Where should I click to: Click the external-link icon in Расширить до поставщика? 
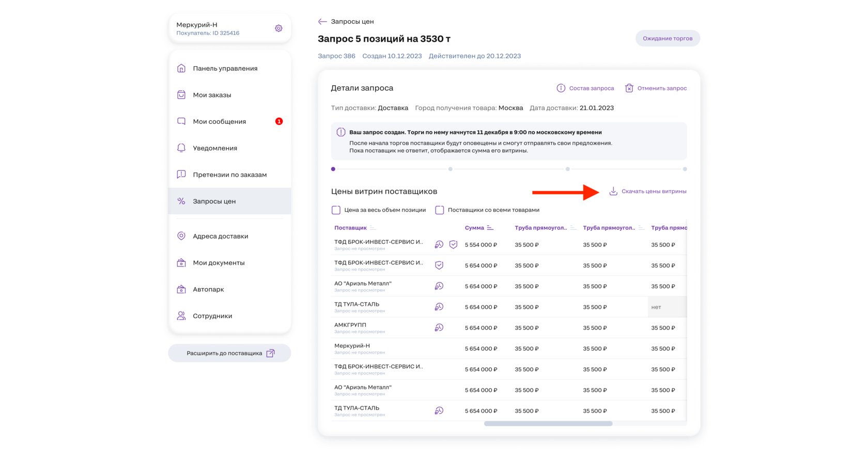tap(270, 353)
